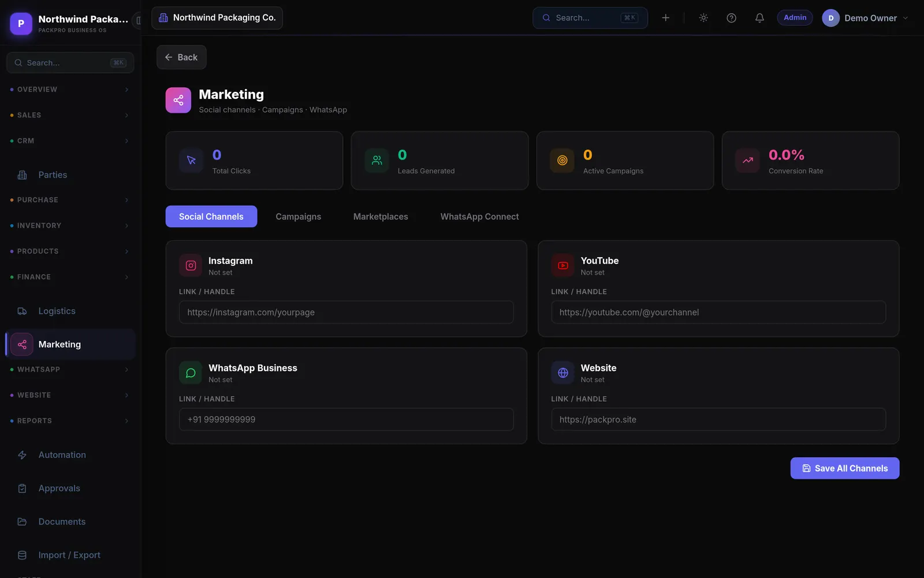Click the sidebar collapse icon next to Northwind logo
This screenshot has width=924, height=578.
coord(138,21)
